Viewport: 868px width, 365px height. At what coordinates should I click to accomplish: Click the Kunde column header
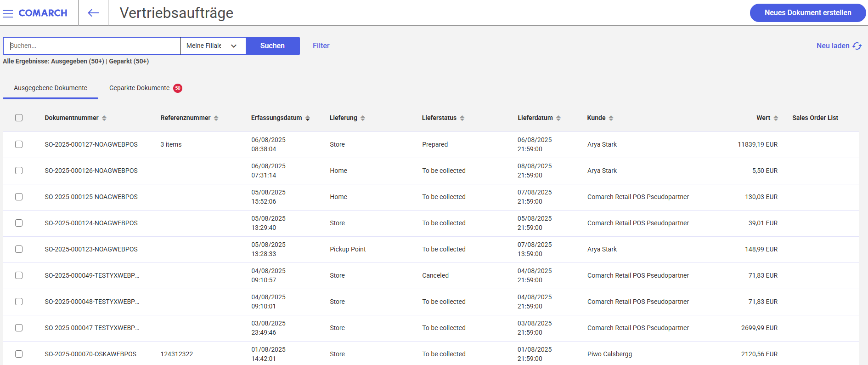pos(596,118)
